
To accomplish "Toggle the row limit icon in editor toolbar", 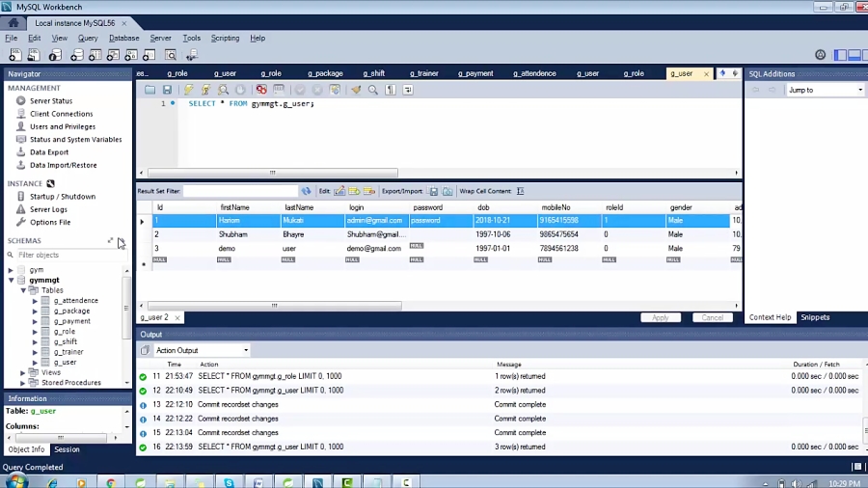I will 279,90.
